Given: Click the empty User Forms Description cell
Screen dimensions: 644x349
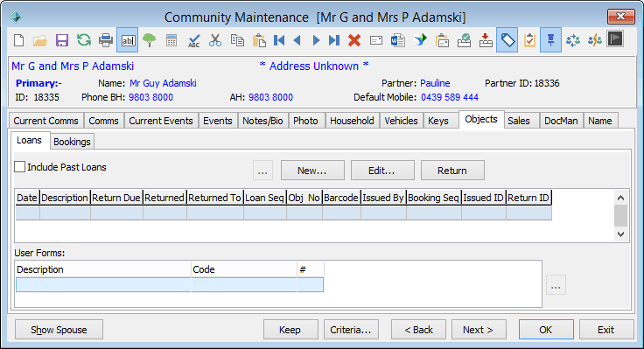Looking at the screenshot, I should coord(103,285).
